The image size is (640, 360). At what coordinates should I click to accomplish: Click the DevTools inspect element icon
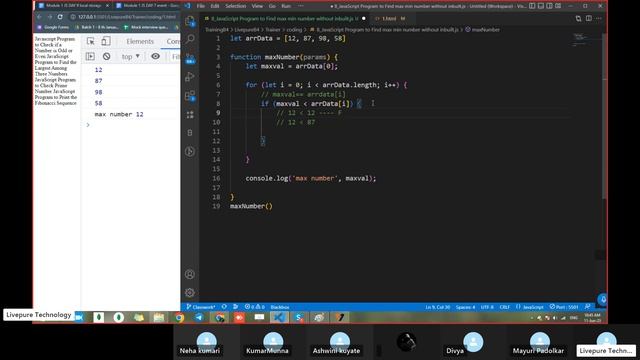click(x=91, y=41)
